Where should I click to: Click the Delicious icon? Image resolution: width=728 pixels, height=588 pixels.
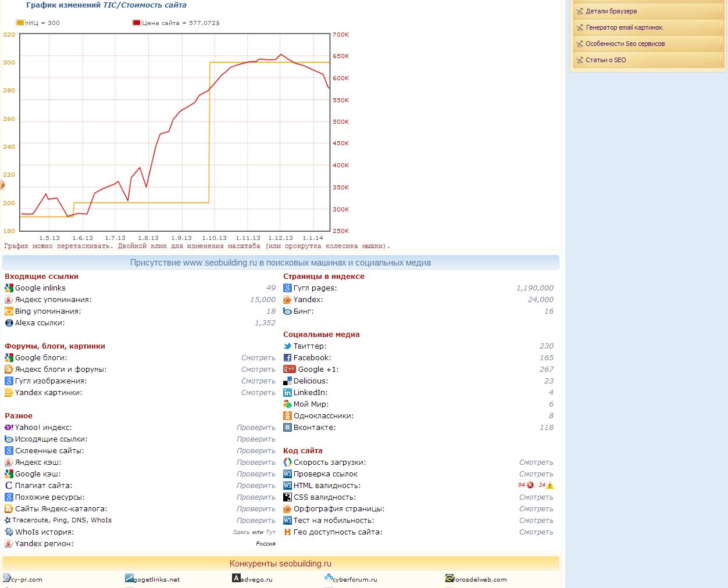tap(287, 381)
